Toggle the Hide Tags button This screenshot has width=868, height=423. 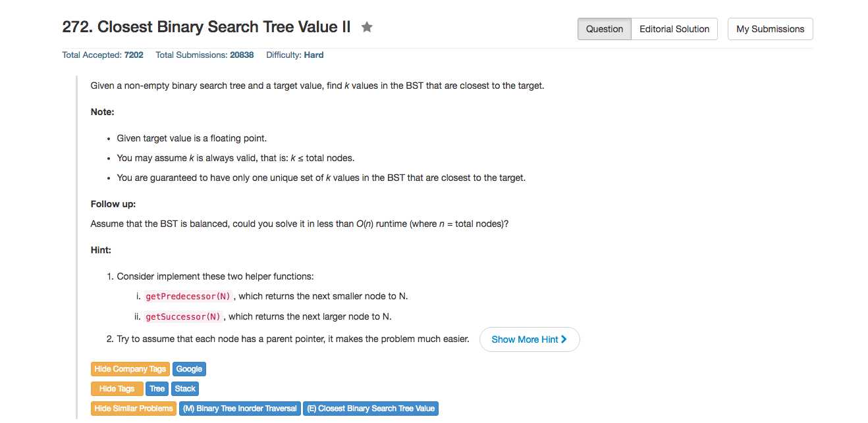pos(117,389)
